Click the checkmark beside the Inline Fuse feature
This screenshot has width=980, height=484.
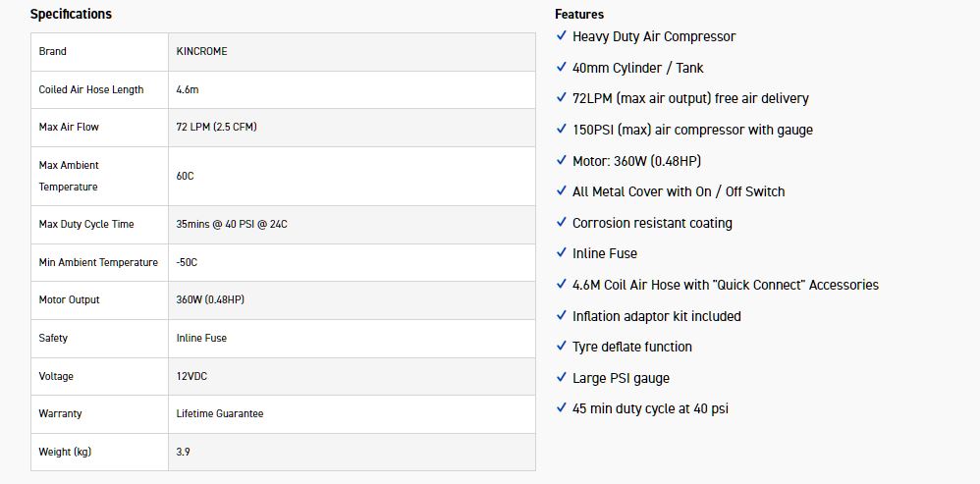click(x=562, y=253)
